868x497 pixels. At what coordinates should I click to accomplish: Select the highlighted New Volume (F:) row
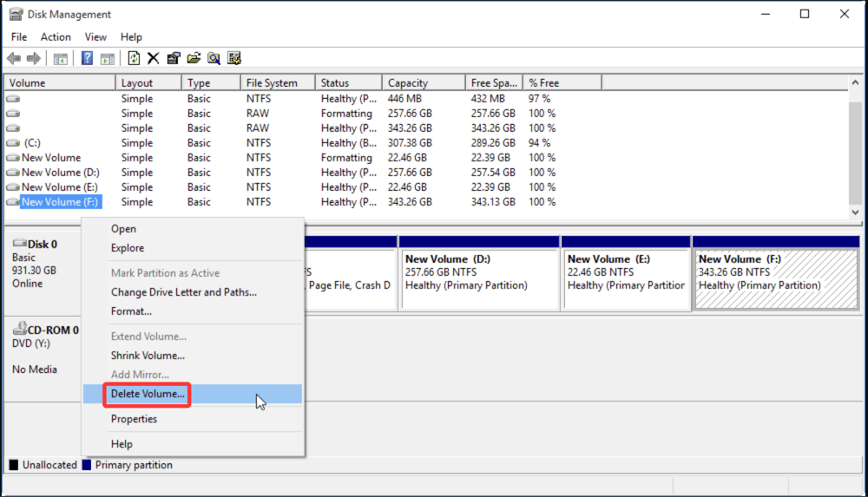click(426, 202)
